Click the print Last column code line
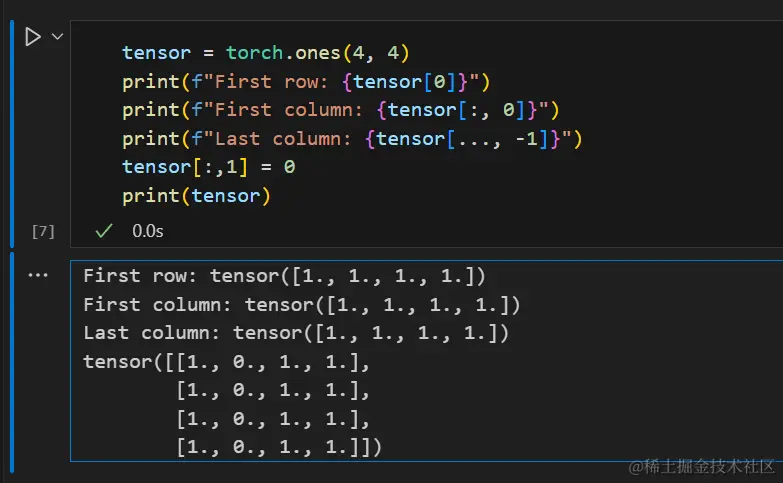Viewport: 783px width, 483px height. 352,139
